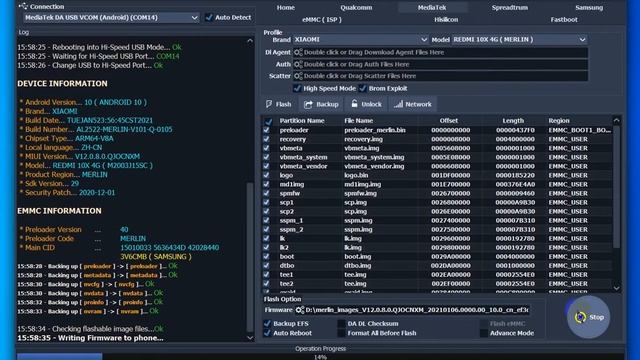
Task: Open the Brand XIAOMI dropdown
Action: pos(424,40)
